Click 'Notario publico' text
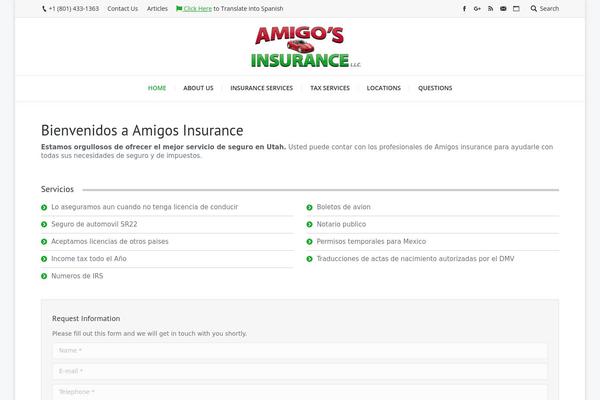Screen dimensions: 600x400 341,224
